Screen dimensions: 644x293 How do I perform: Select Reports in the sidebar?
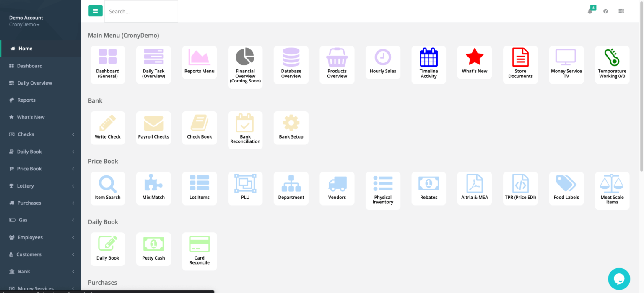pos(26,100)
